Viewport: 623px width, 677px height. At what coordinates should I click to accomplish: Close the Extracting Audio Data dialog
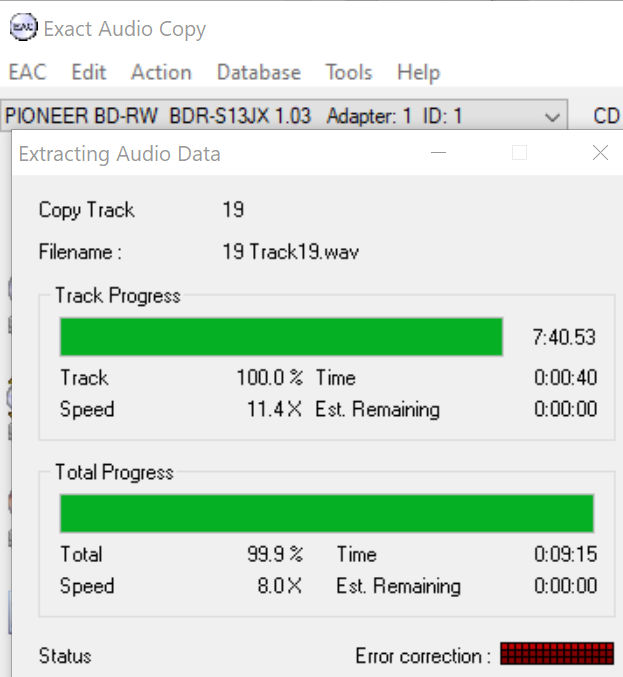coord(600,153)
